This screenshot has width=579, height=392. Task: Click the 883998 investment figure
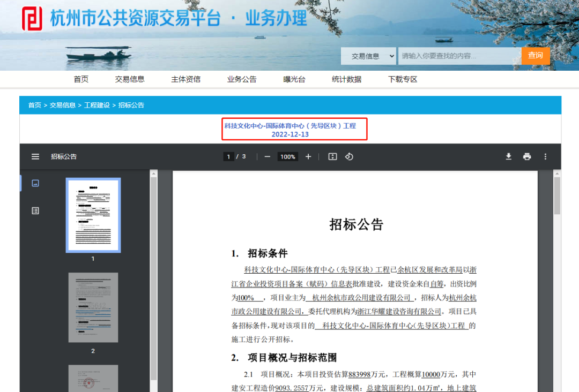(359, 375)
